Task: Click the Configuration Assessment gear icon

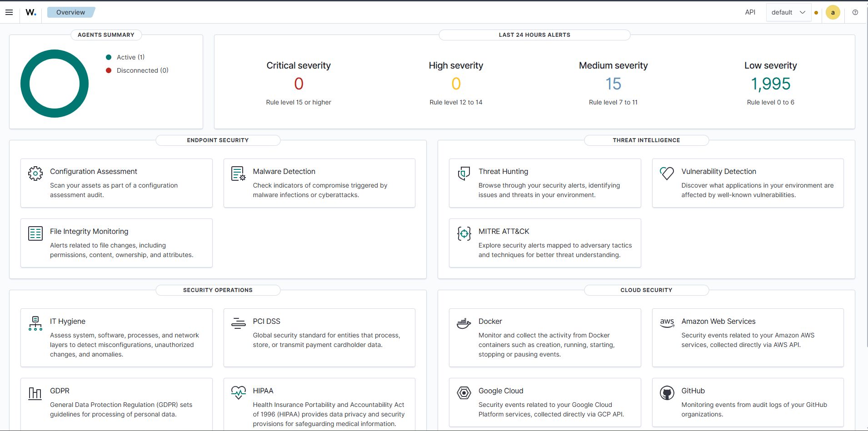Action: 35,173
